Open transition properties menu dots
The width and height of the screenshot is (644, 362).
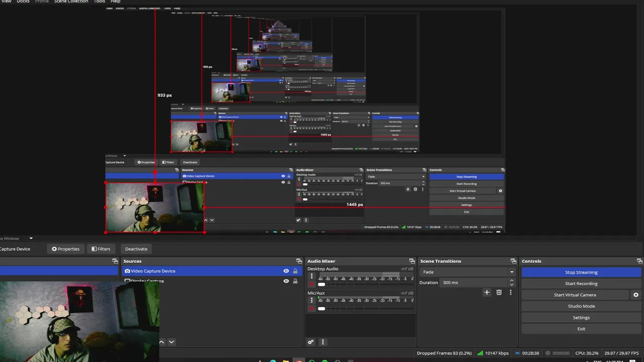(510, 292)
